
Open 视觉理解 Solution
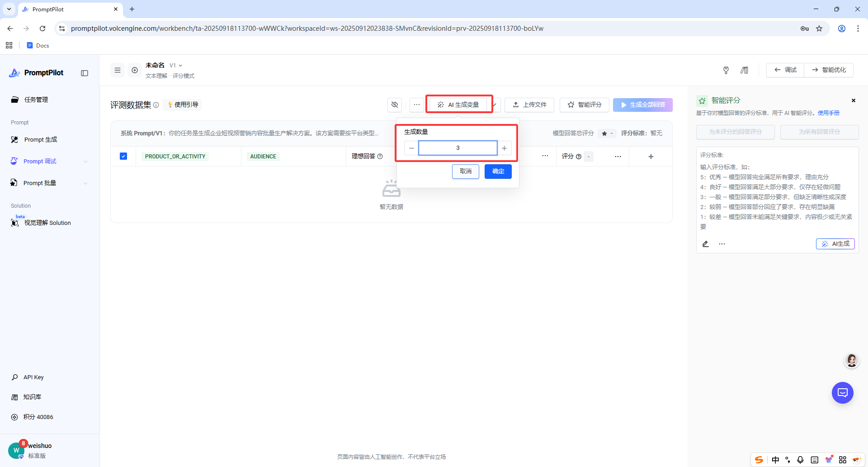47,223
